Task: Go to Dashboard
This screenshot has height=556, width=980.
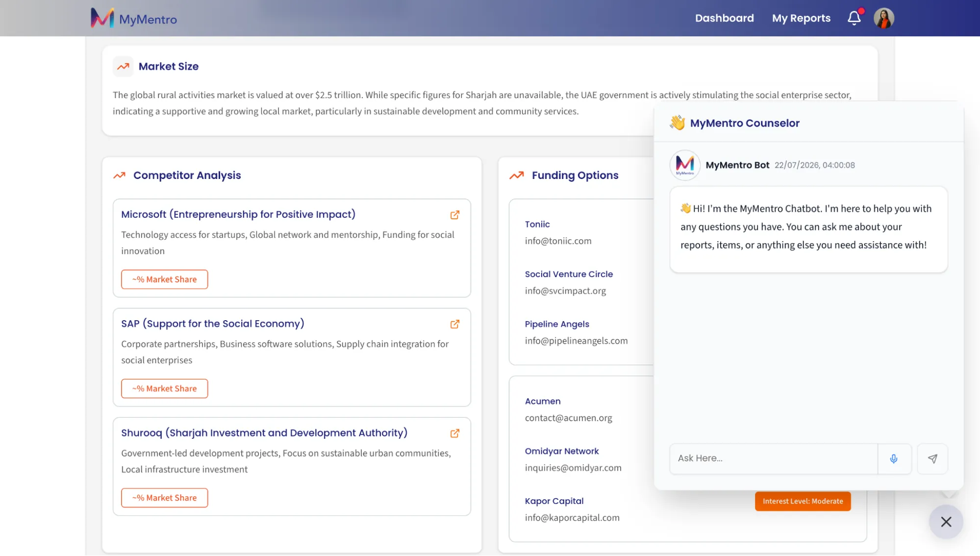Action: (x=724, y=18)
